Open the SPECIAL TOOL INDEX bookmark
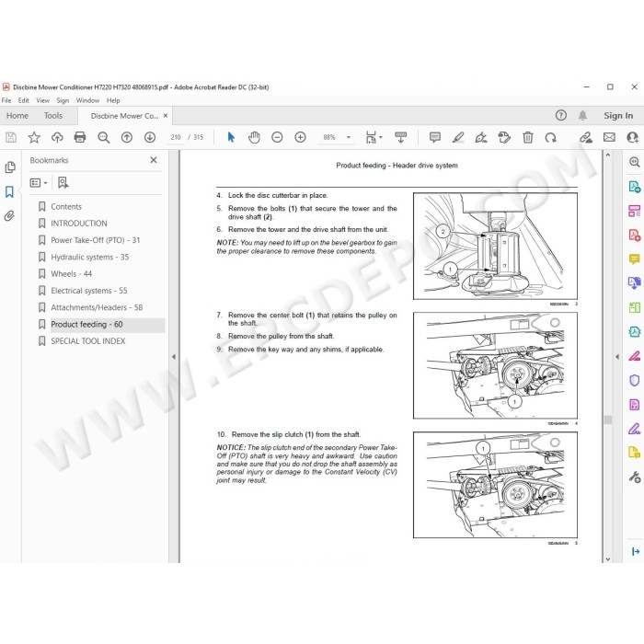The width and height of the screenshot is (644, 644). [88, 341]
